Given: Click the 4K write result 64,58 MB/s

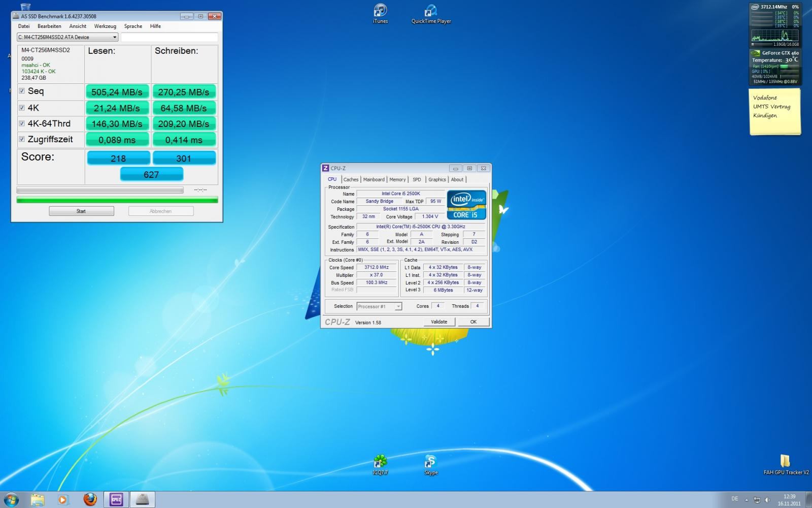Looking at the screenshot, I should (x=184, y=108).
